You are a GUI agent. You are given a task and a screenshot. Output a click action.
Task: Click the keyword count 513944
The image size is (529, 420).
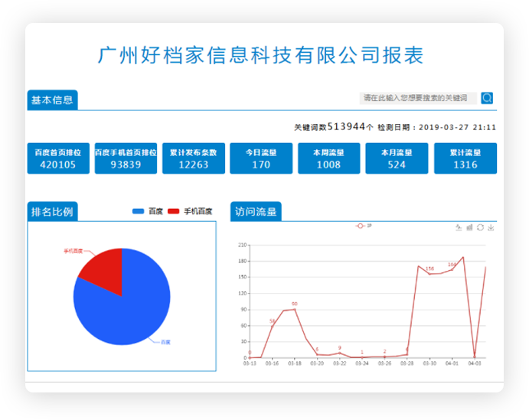point(346,127)
